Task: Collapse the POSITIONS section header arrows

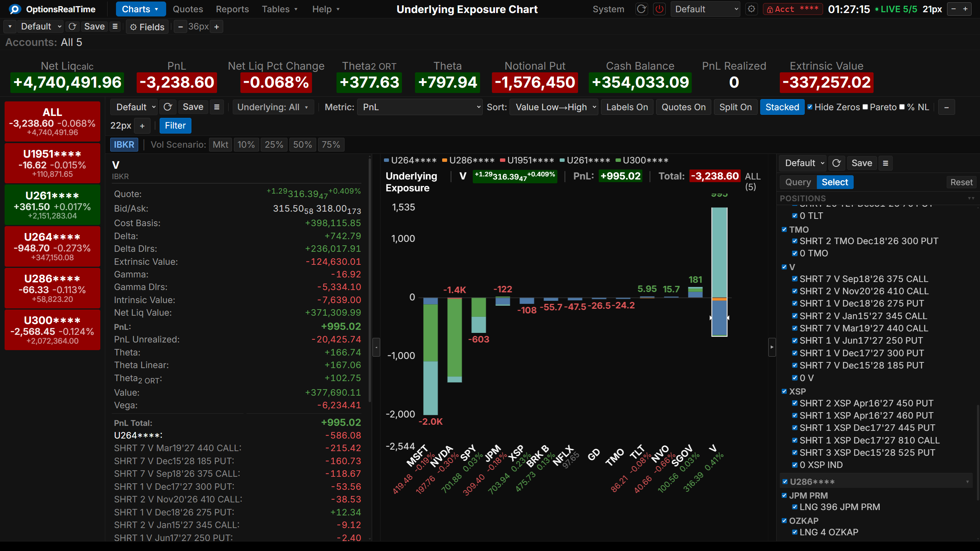Action: coord(971,198)
